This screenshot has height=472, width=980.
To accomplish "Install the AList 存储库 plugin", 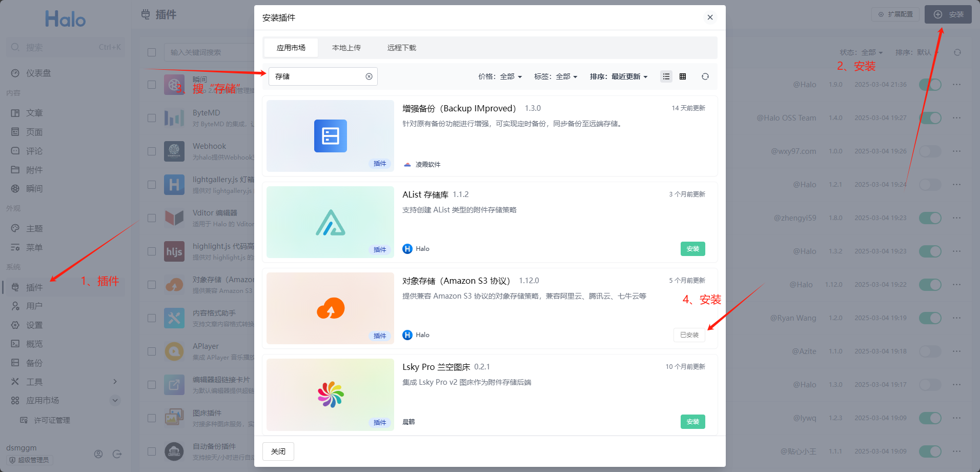I will point(693,249).
